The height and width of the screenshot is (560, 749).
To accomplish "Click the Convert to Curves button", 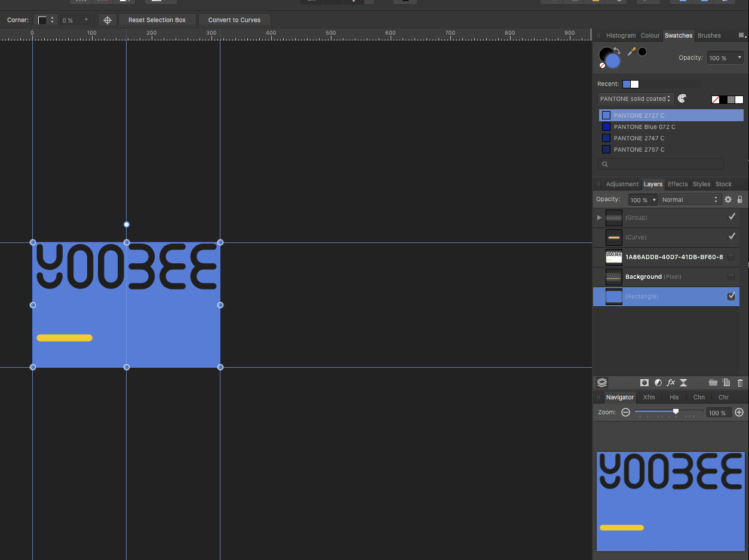I will pyautogui.click(x=234, y=20).
